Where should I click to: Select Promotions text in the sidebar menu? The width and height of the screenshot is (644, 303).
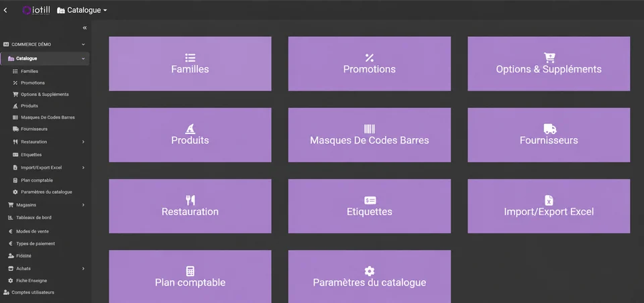[x=33, y=83]
